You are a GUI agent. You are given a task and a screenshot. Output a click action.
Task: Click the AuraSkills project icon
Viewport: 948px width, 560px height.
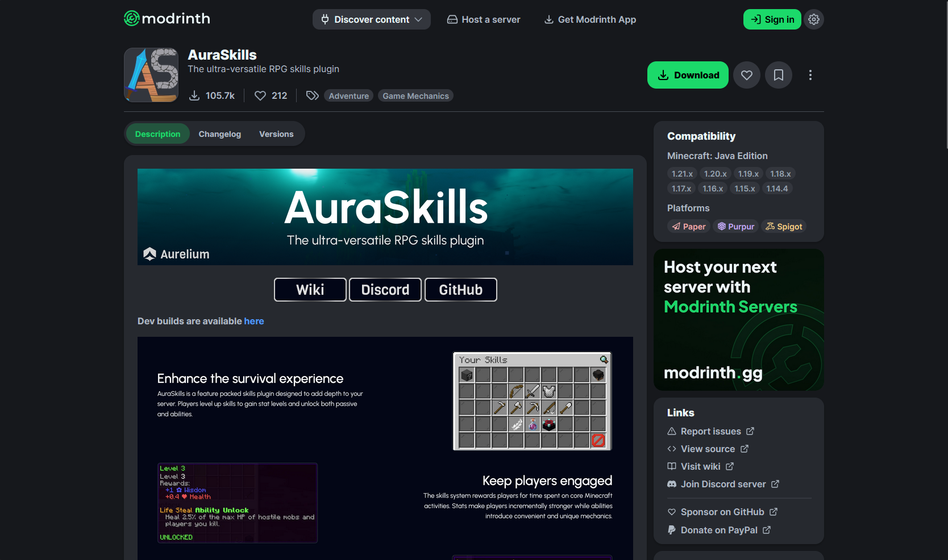pos(151,75)
